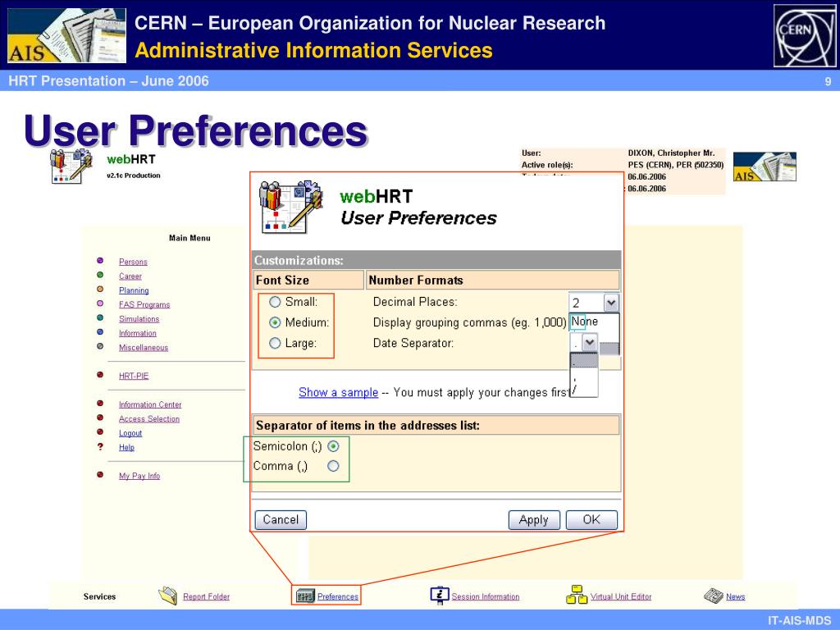Choose the Comma separator radio button
This screenshot has height=630, width=840.
pos(333,466)
